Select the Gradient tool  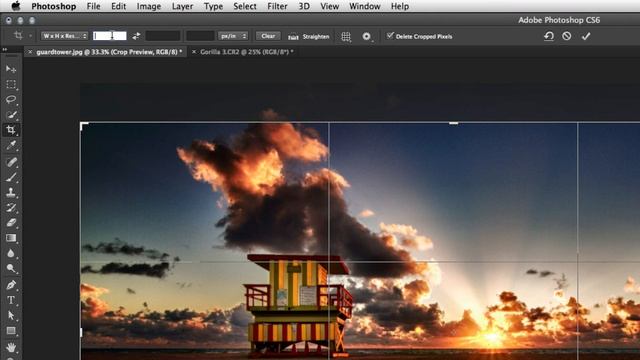11,238
